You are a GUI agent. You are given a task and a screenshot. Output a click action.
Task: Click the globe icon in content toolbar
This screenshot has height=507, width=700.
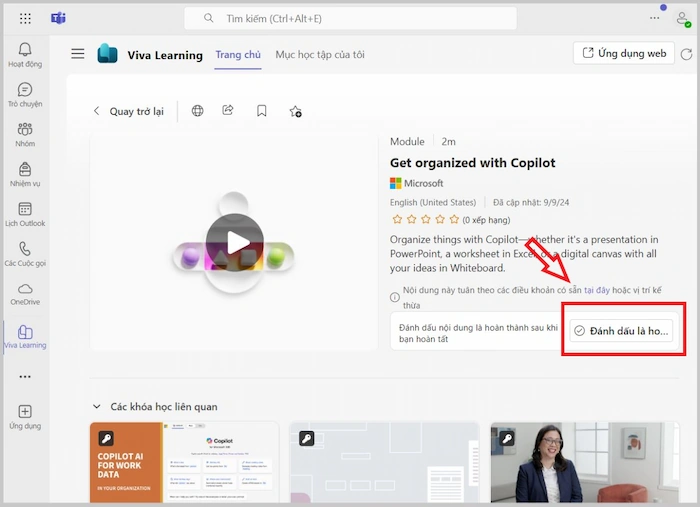pyautogui.click(x=197, y=111)
